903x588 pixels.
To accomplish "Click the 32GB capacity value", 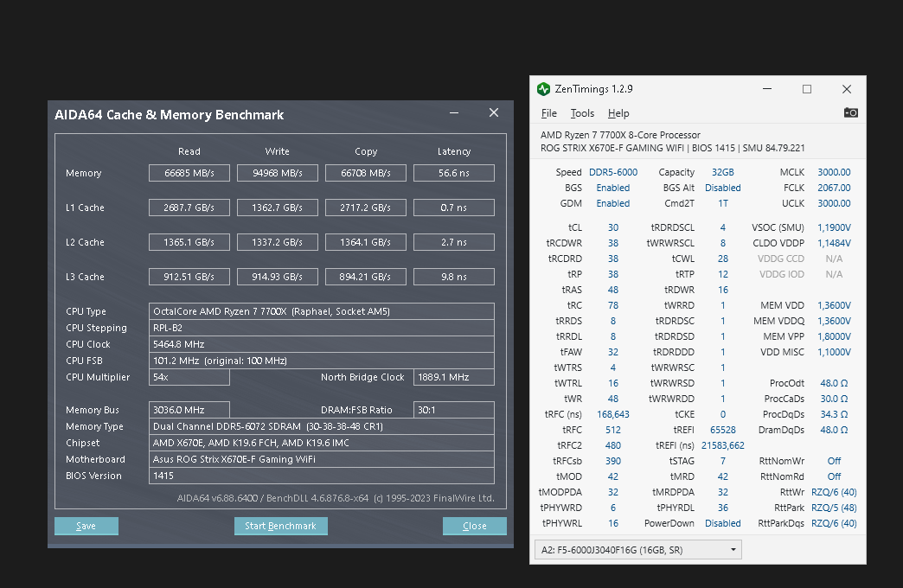I will [723, 172].
